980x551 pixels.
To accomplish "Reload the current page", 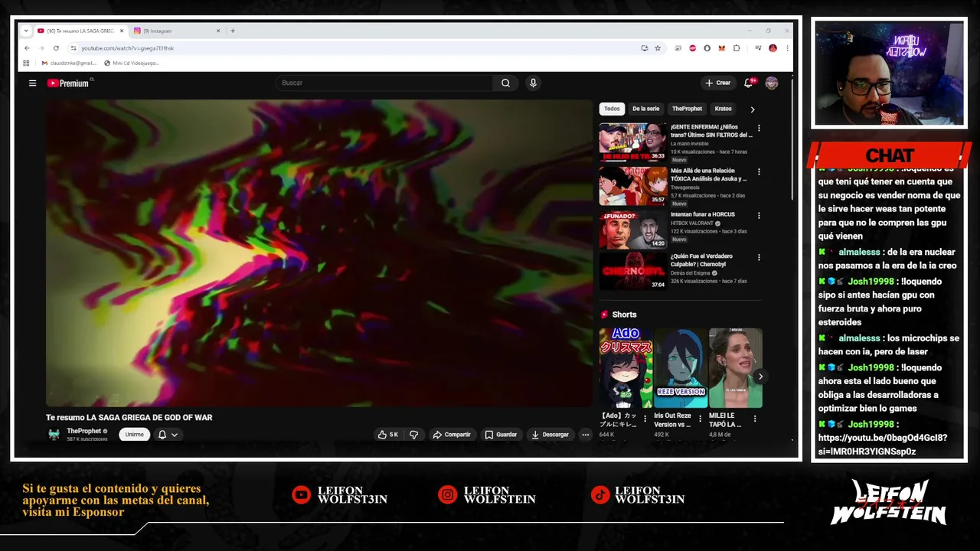I will pos(56,48).
